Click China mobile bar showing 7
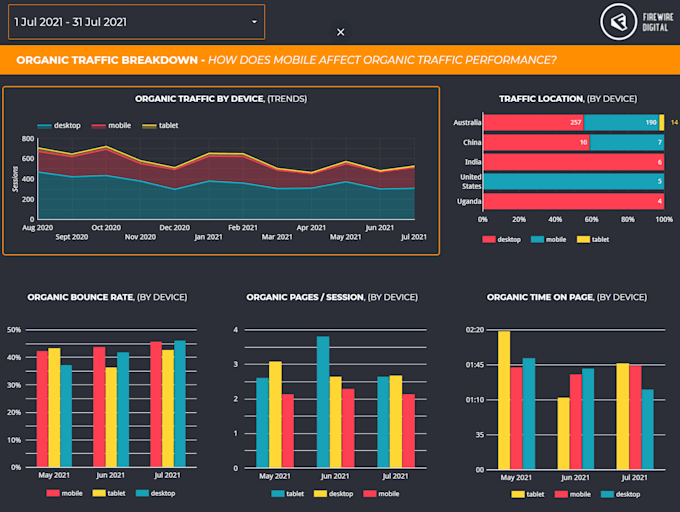 (627, 142)
